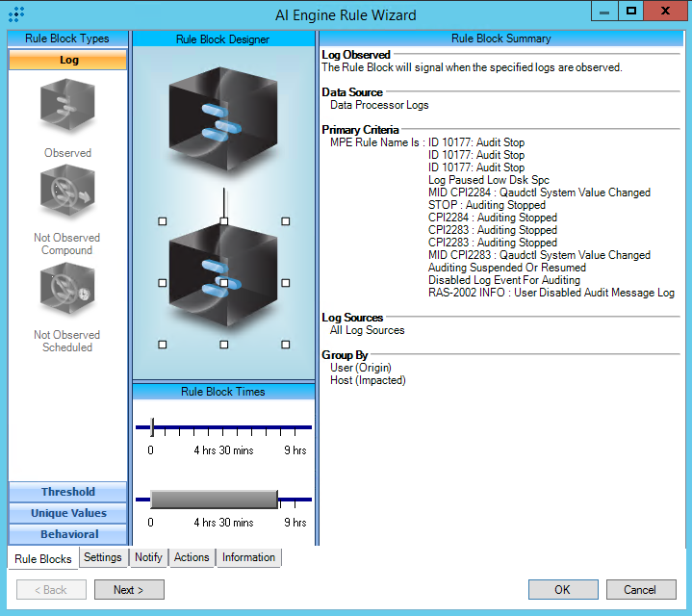The image size is (692, 616).
Task: Go to the Actions tab
Action: click(192, 557)
